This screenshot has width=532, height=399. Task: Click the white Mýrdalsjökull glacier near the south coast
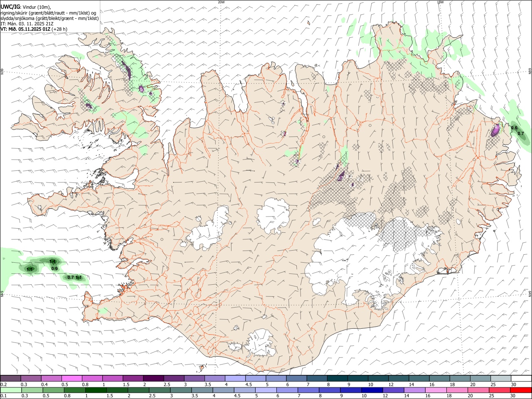click(261, 343)
